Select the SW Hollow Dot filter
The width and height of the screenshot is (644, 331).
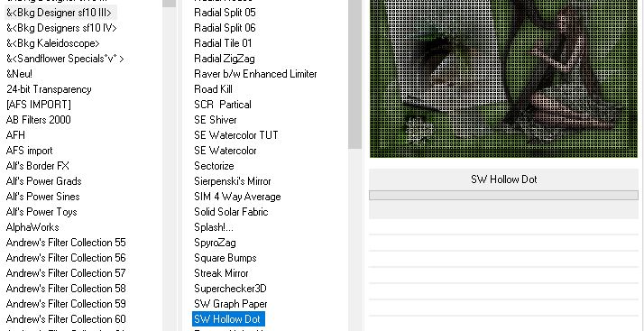[x=228, y=319]
